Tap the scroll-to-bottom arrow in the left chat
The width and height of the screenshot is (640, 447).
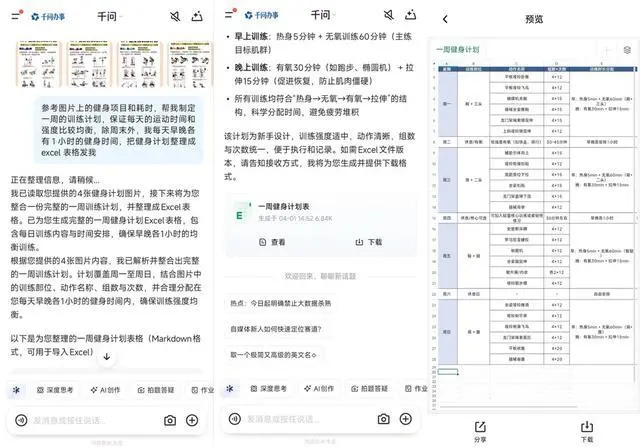click(x=107, y=356)
